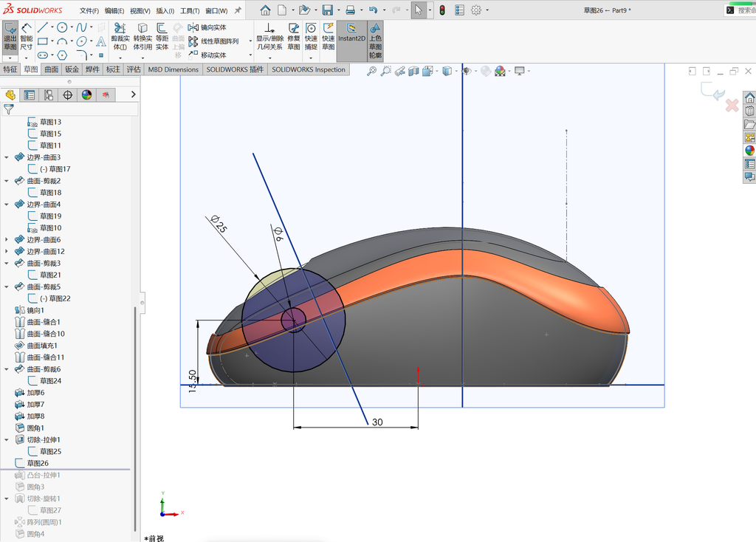
Task: Select the Polygon sketch tool
Action: tap(62, 55)
